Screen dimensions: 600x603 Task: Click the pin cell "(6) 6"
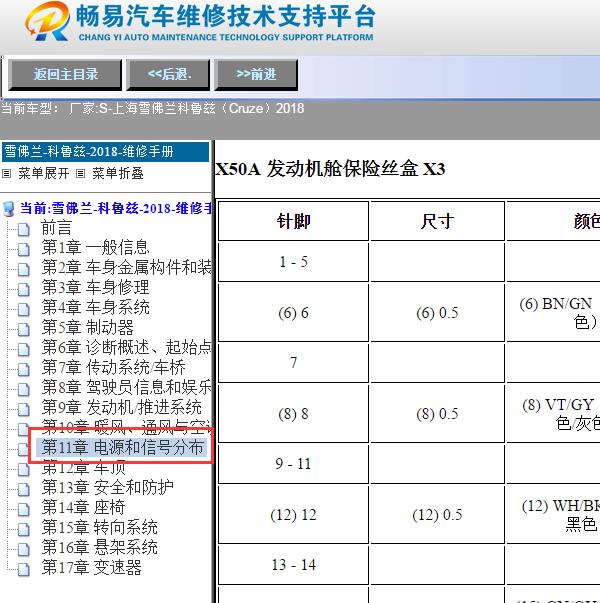pos(293,313)
